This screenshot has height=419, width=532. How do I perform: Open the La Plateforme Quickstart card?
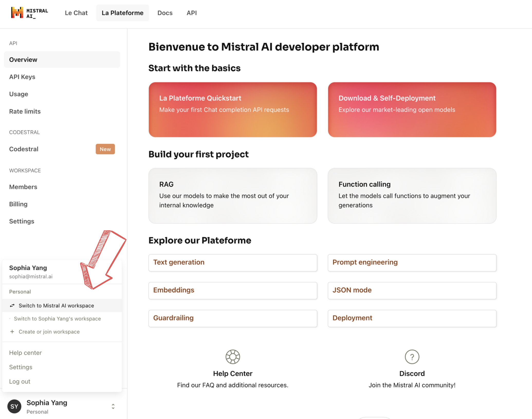point(233,110)
